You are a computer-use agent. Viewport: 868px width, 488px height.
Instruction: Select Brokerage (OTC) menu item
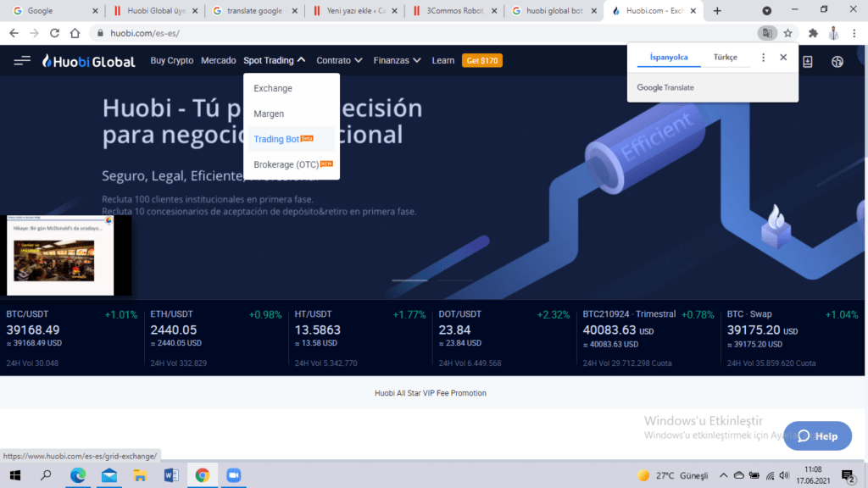[x=292, y=164]
